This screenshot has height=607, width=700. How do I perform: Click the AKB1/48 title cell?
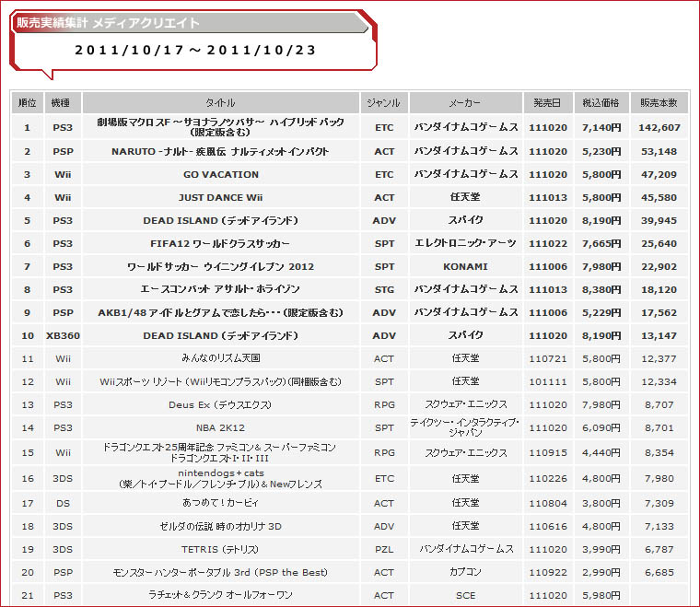point(220,312)
